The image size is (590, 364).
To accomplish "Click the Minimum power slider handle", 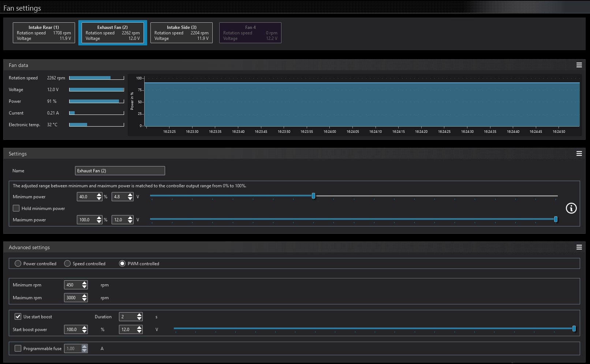I will click(313, 196).
